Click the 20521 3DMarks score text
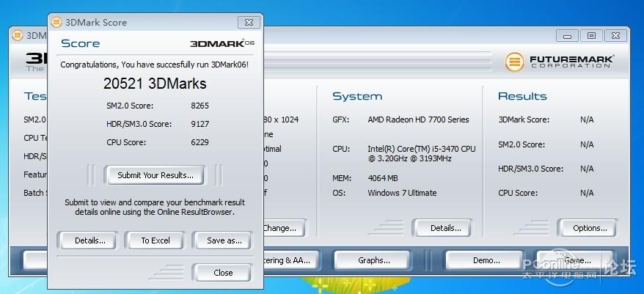The width and height of the screenshot is (644, 294). (155, 84)
